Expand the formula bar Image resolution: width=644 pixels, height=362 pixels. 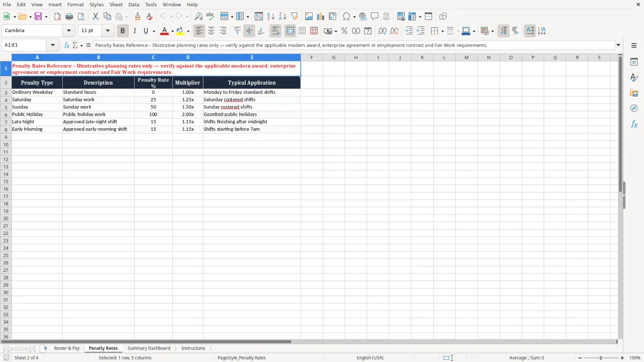click(618, 46)
